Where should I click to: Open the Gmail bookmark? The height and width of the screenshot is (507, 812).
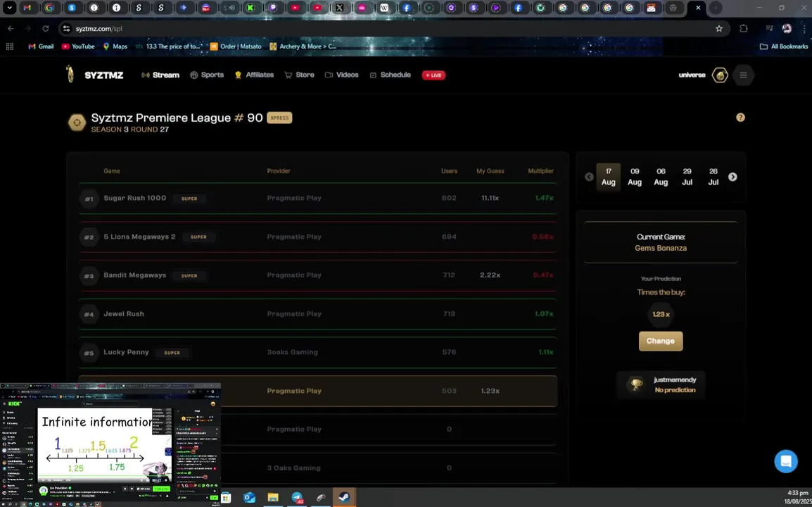tap(40, 46)
